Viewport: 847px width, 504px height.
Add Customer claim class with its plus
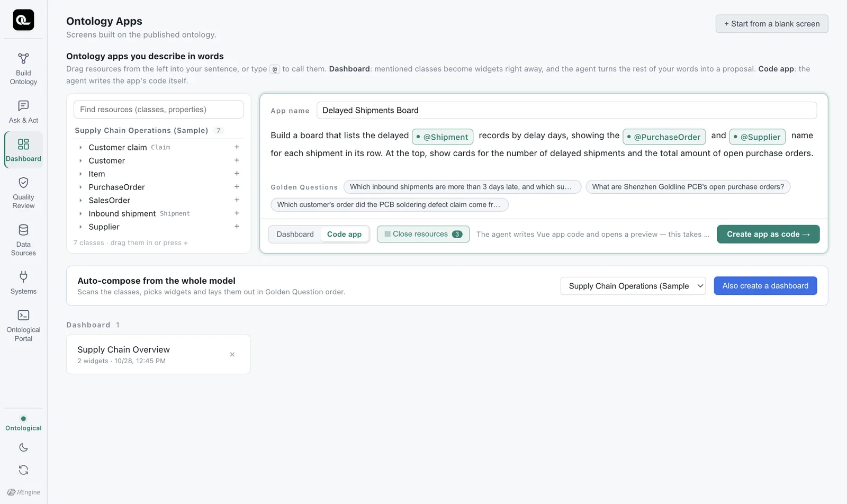[x=237, y=147]
